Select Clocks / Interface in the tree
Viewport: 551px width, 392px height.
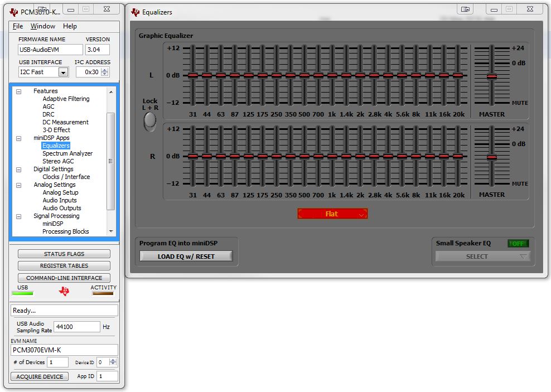pyautogui.click(x=66, y=177)
